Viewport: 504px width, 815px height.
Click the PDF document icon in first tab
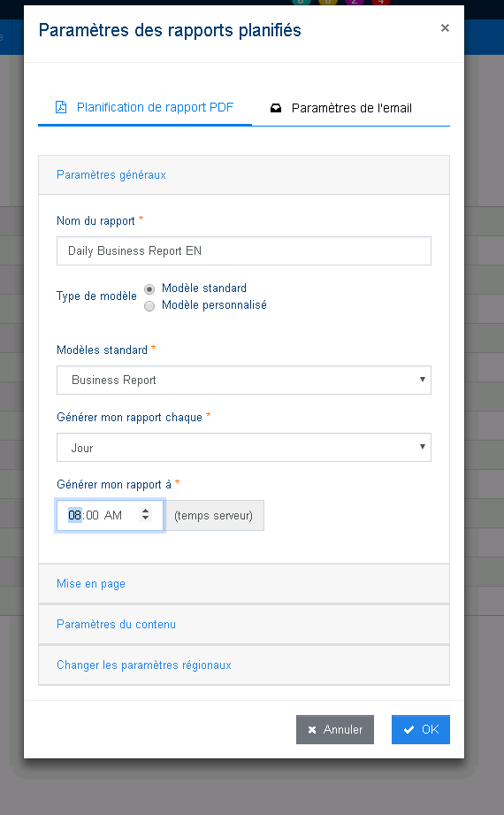coord(61,107)
